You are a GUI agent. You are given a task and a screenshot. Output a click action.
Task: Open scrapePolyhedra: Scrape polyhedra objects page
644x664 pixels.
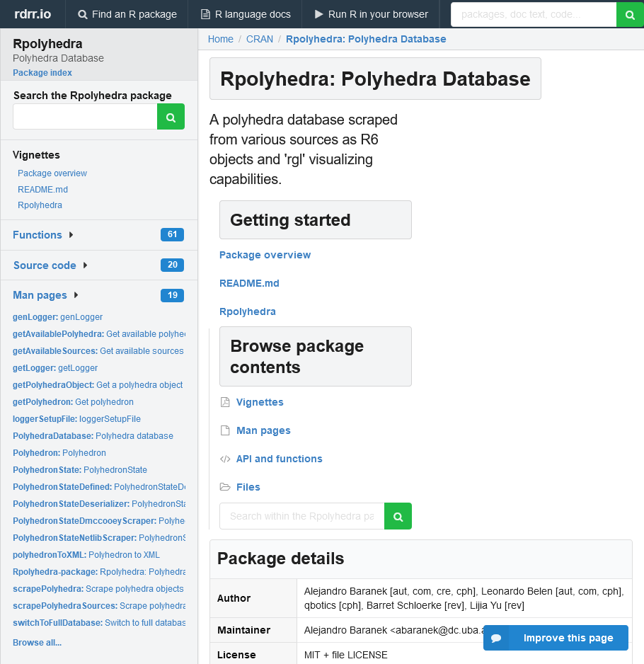98,589
